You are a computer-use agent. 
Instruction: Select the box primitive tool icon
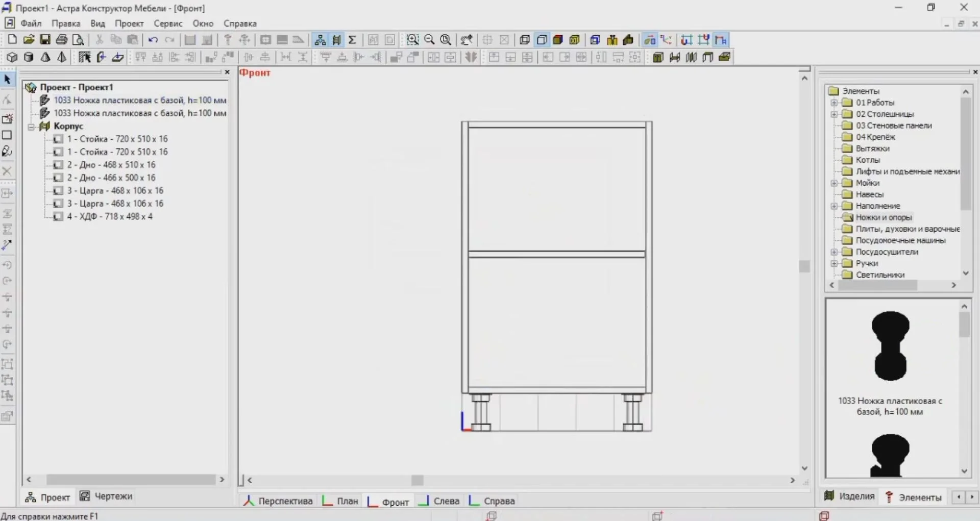12,57
